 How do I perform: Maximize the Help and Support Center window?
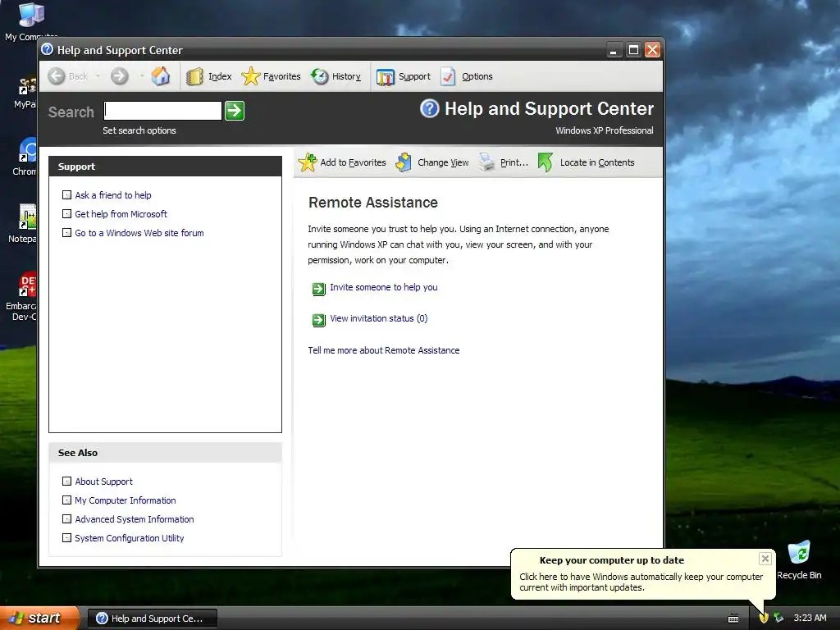tap(633, 50)
